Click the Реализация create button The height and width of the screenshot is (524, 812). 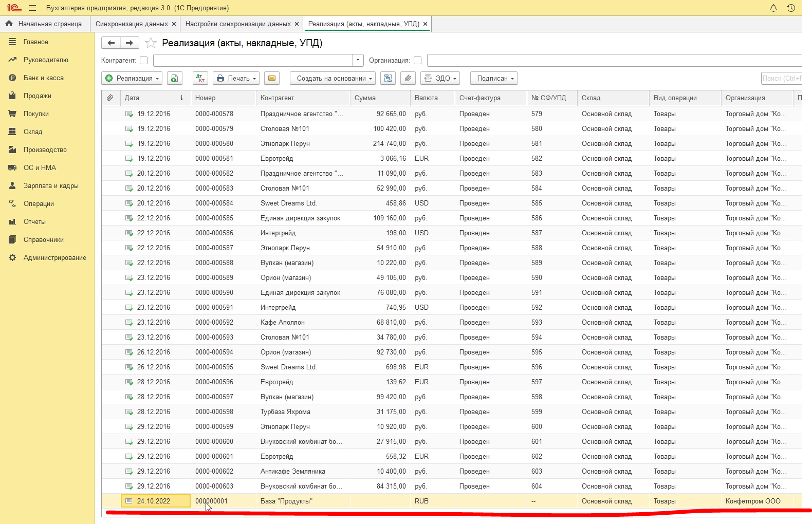(x=132, y=78)
